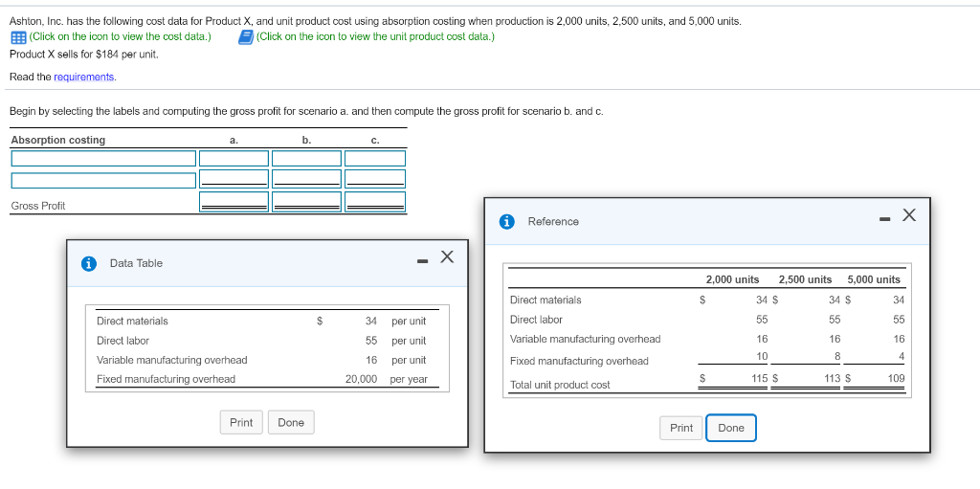Click the Data Table info icon
This screenshot has width=980, height=489.
[x=89, y=263]
